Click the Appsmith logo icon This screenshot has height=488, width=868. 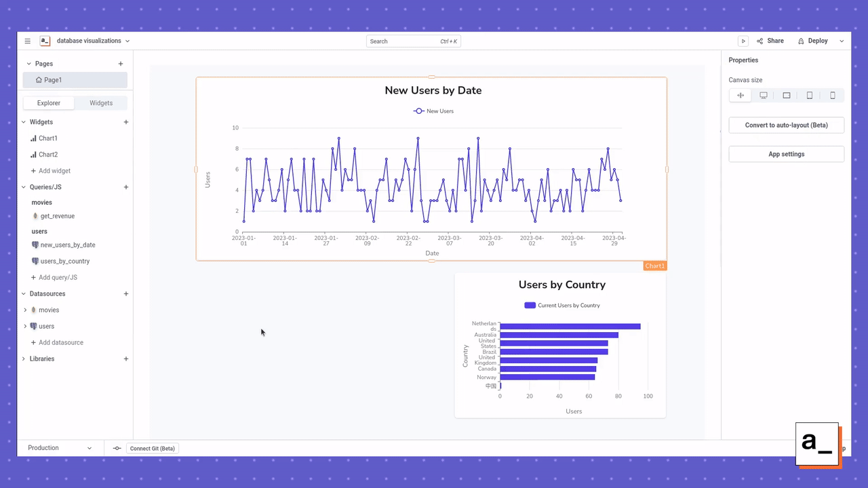[45, 41]
